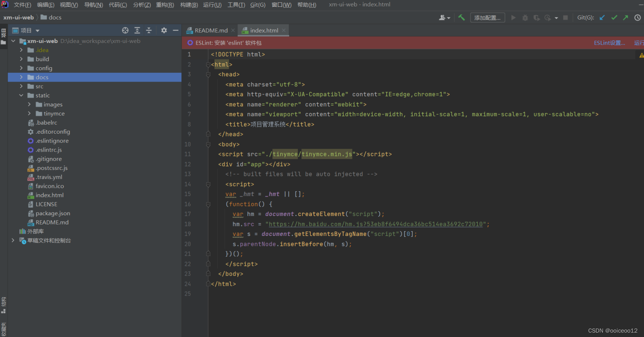Open the Git(G) menu

258,5
